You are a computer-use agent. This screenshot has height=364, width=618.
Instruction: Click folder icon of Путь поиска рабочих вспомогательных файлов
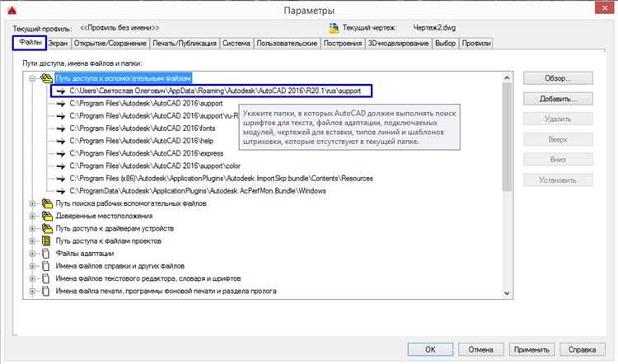point(47,203)
